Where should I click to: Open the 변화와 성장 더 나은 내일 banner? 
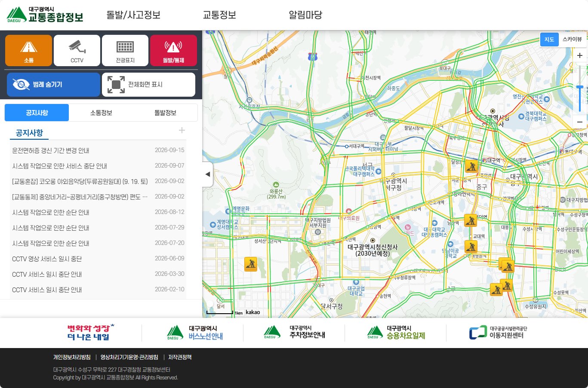(x=90, y=333)
